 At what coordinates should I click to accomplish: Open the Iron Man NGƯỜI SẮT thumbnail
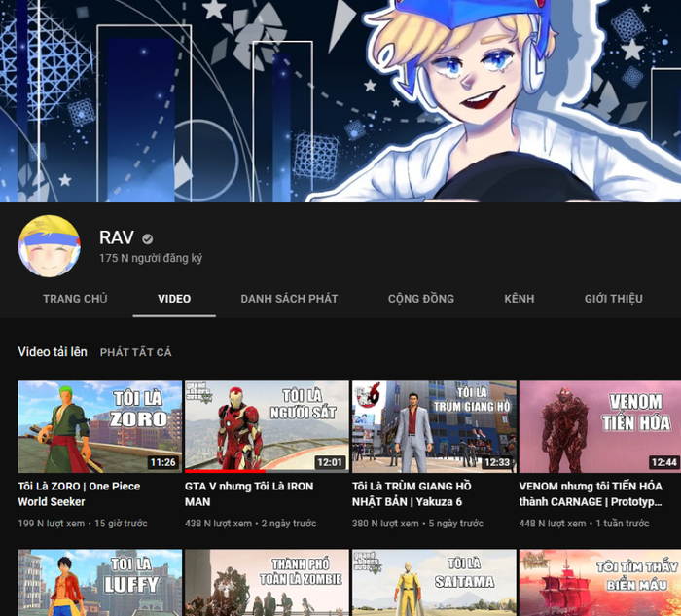point(267,426)
